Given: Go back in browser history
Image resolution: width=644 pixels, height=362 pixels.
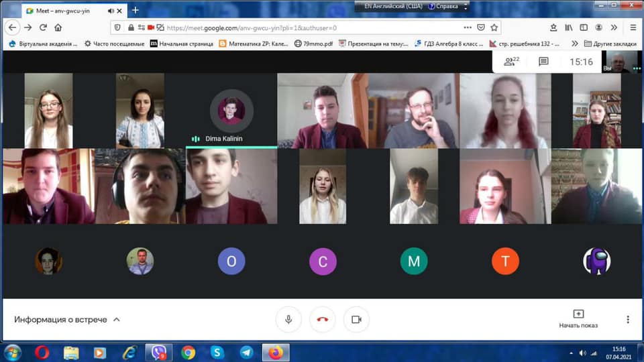Looking at the screenshot, I should pyautogui.click(x=12, y=27).
